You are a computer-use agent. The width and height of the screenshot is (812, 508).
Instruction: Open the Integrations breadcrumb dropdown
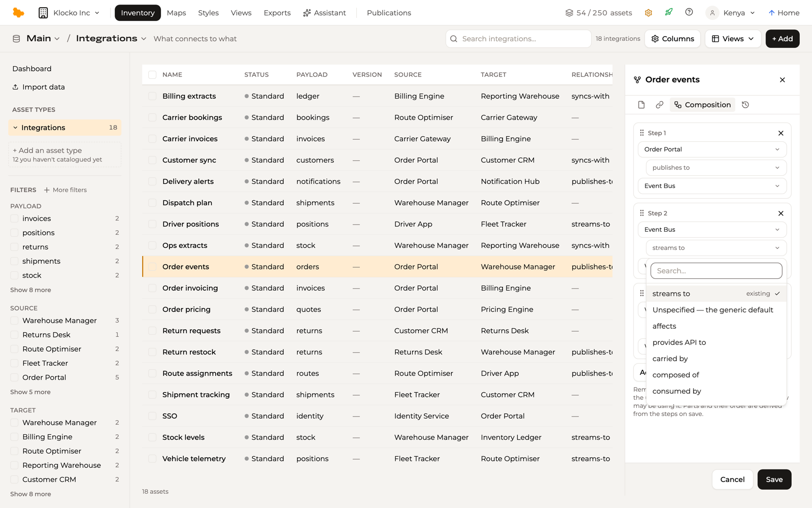point(111,39)
